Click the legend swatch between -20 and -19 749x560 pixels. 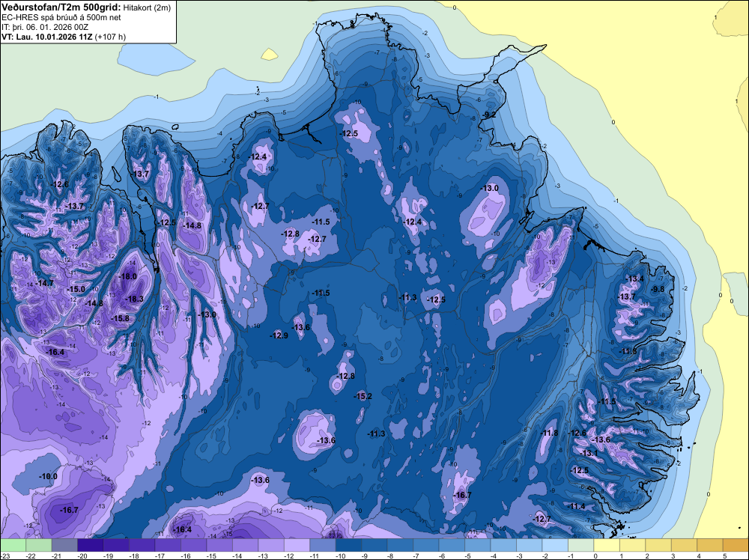tap(91, 545)
